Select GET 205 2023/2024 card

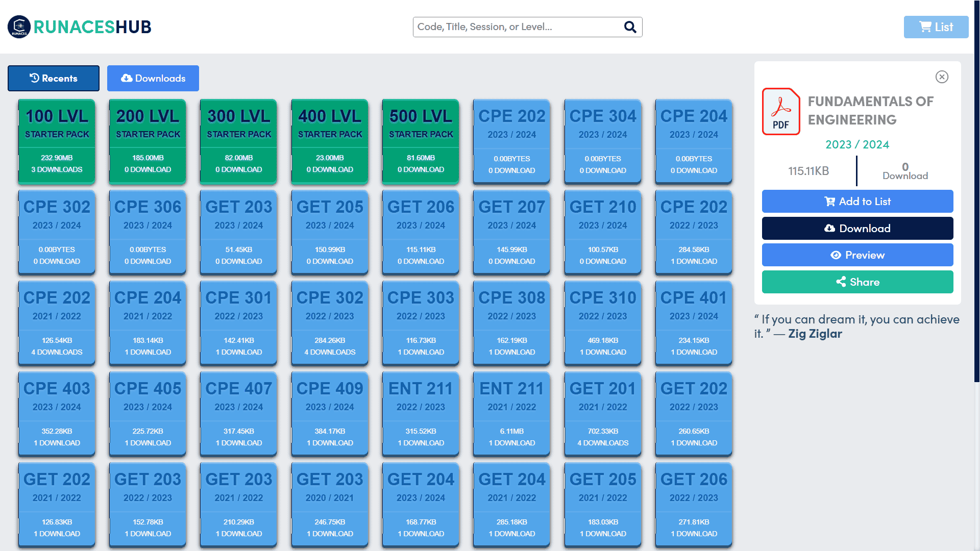[330, 232]
